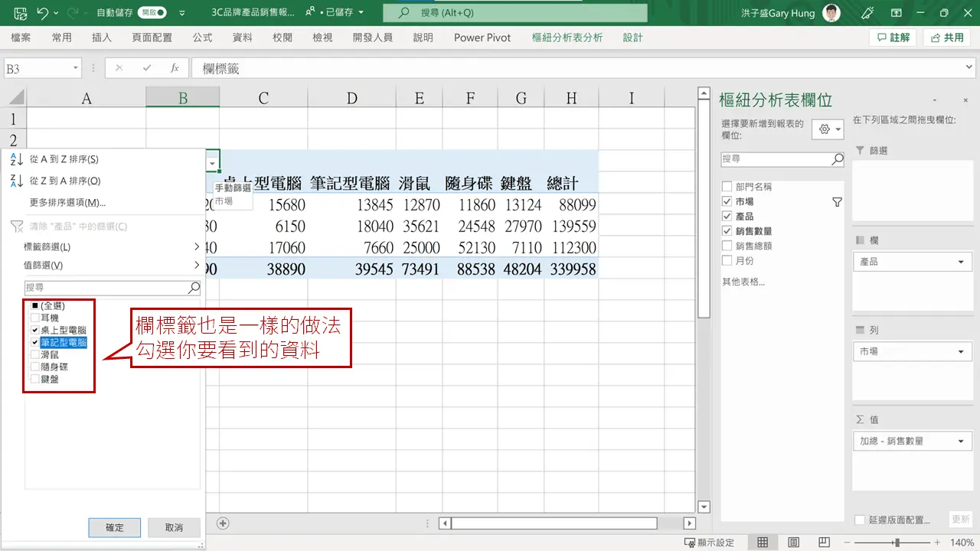Screen dimensions: 980x551
Task: Open the 常用 ribbon tab
Action: pyautogui.click(x=62, y=37)
